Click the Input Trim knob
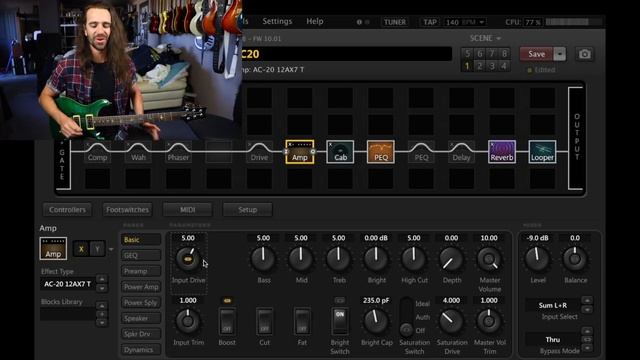The image size is (640, 360). pyautogui.click(x=188, y=321)
